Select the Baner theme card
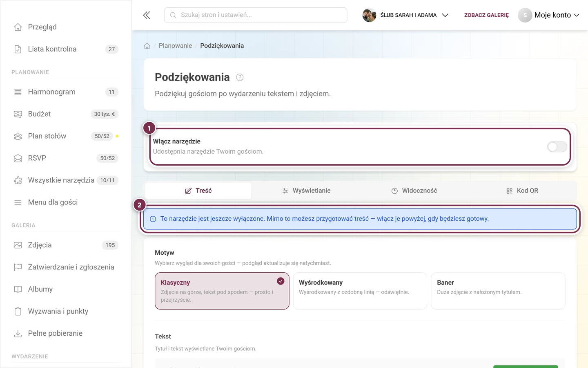The width and height of the screenshot is (588, 368). point(498,291)
